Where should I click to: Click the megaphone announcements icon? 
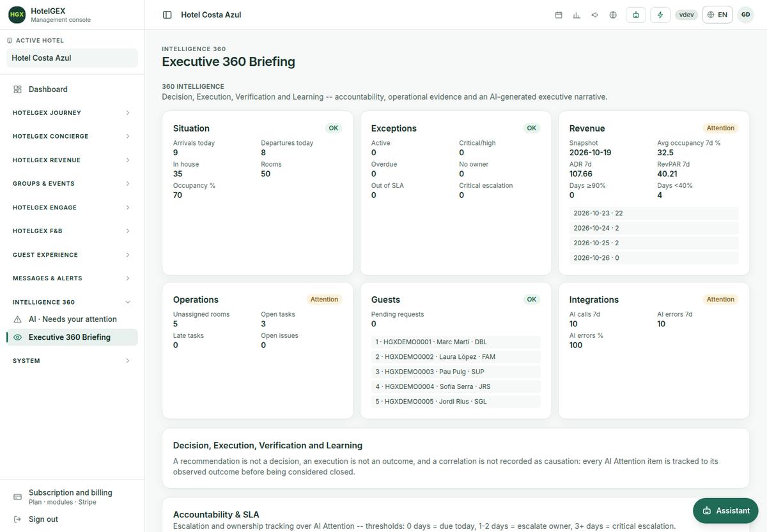pyautogui.click(x=595, y=15)
